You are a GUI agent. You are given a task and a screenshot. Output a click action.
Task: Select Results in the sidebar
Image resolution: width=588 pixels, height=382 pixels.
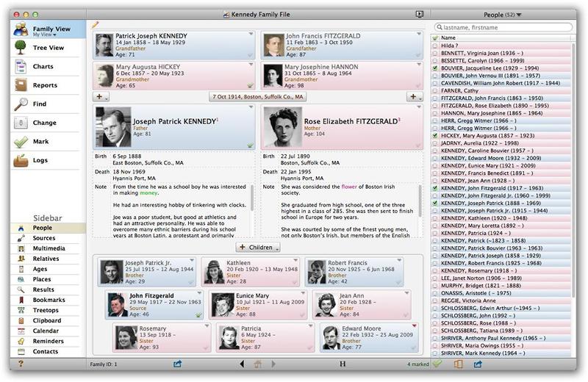point(43,289)
